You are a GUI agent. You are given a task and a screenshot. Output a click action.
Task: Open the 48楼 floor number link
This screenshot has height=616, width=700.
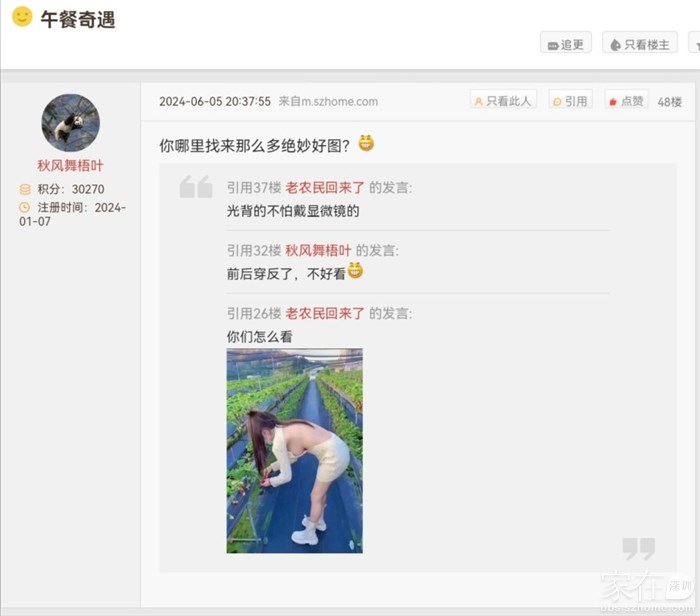coord(669,102)
